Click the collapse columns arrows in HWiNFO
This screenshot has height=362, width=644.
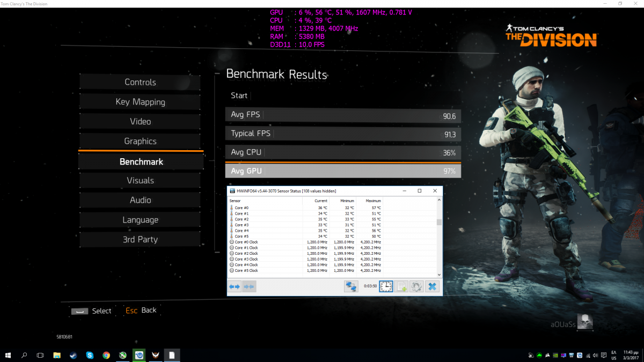coord(249,286)
